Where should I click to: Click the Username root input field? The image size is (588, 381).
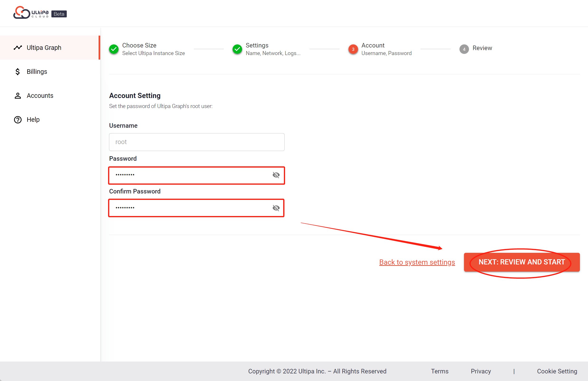pyautogui.click(x=197, y=142)
